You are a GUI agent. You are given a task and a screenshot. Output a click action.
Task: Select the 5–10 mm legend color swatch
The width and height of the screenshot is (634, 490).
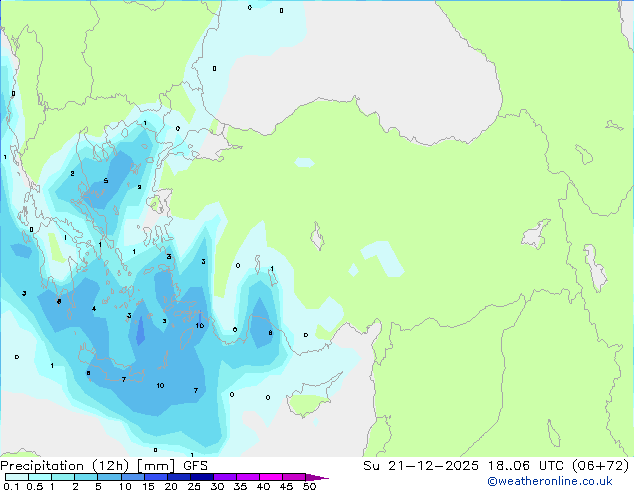pos(109,477)
